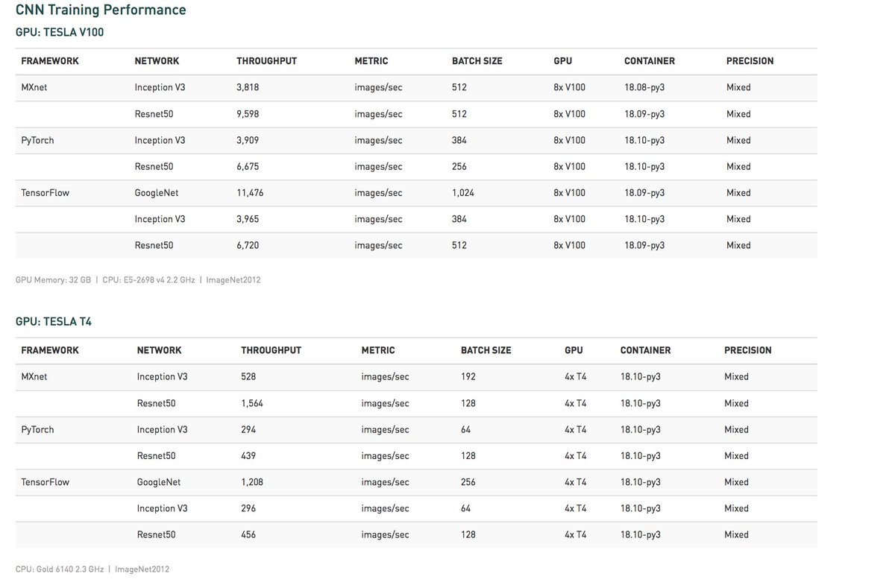Click FRAMEWORK column header in V100 table

(x=49, y=61)
